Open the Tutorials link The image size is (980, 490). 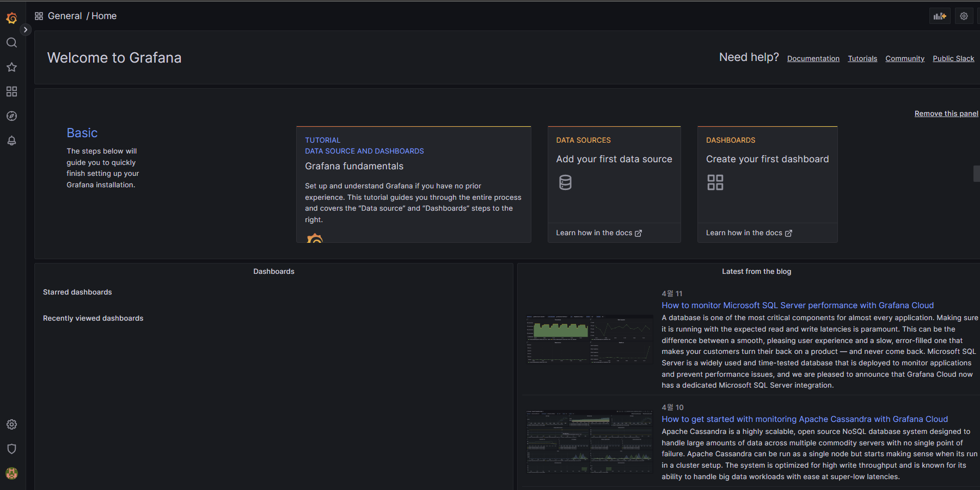862,58
